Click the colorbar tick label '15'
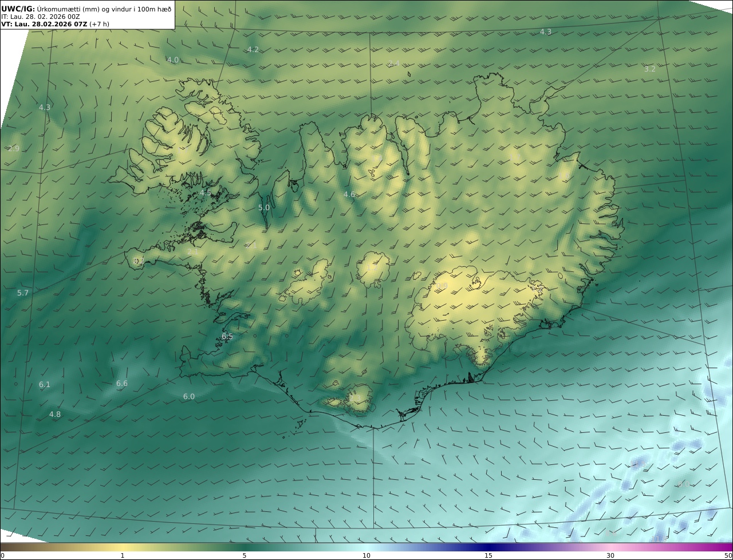The image size is (733, 560). pyautogui.click(x=488, y=555)
